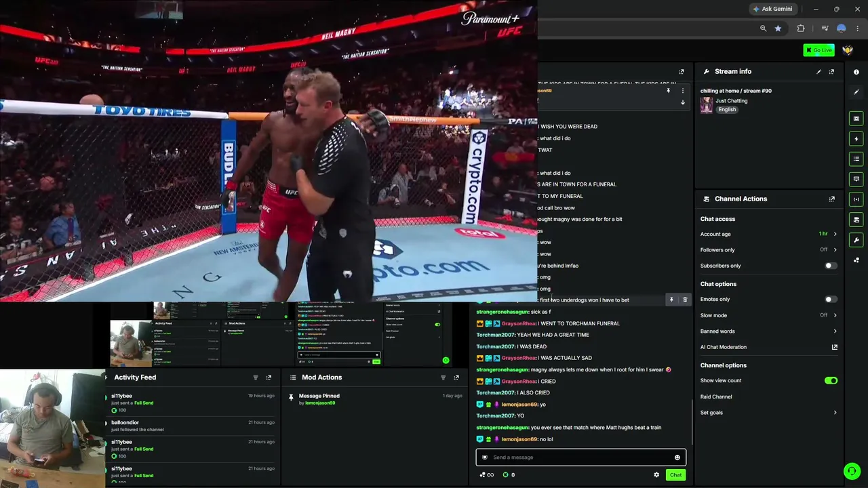Open browser media controls icon
868x488 pixels.
[x=825, y=28]
